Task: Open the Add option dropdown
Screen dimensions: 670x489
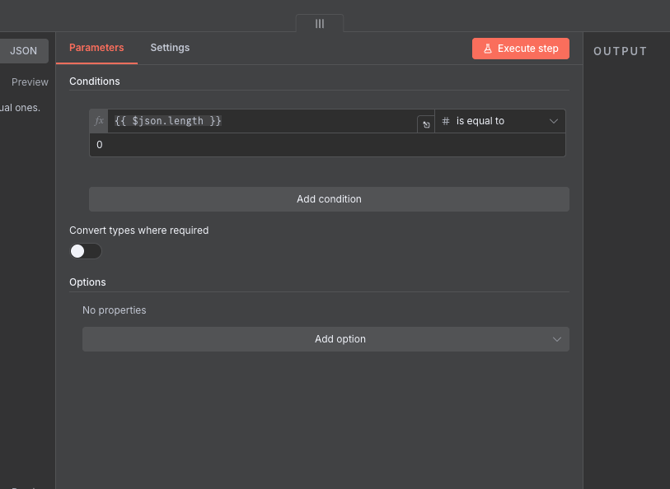Action: pos(326,339)
